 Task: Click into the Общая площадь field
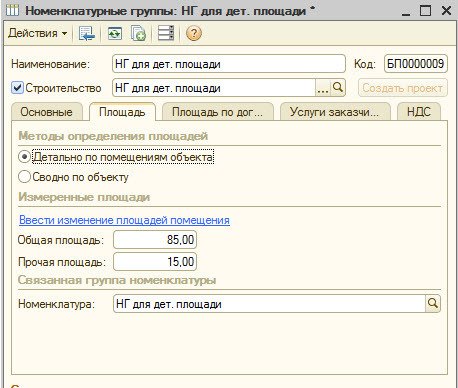(155, 240)
